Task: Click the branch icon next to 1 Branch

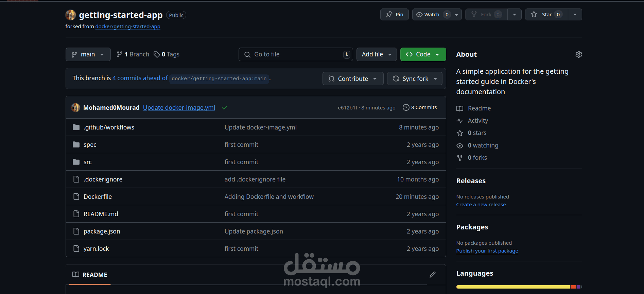Action: (119, 54)
